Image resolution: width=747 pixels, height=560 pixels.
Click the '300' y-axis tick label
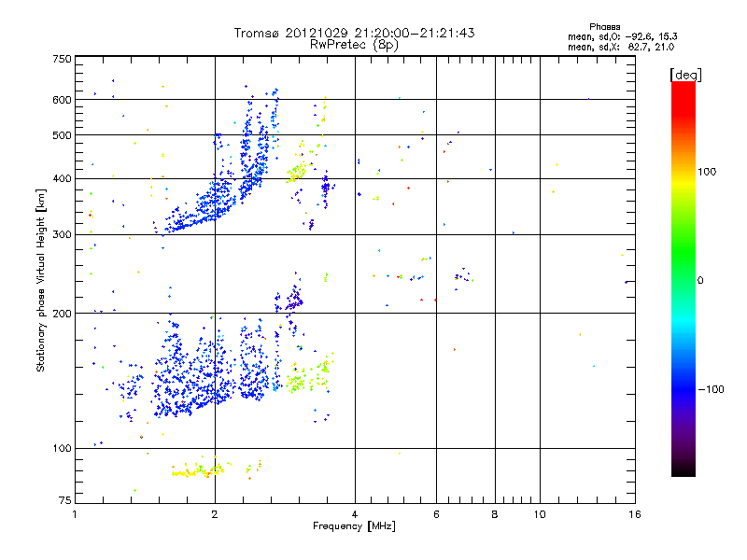click(x=62, y=235)
